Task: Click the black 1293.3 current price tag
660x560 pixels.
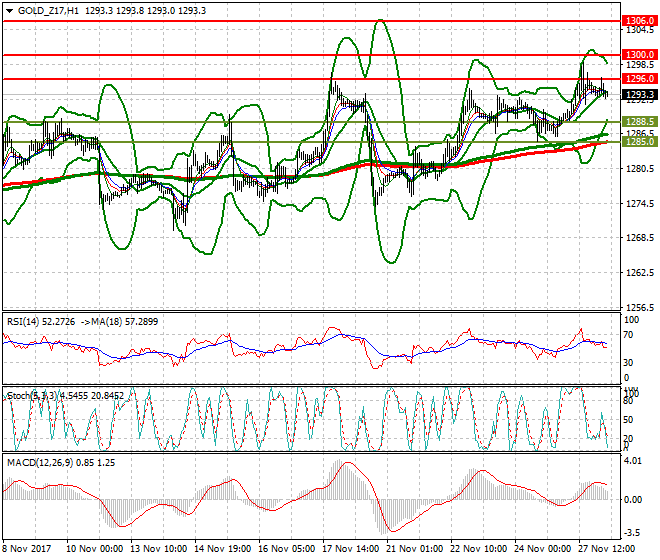Action: [638, 95]
